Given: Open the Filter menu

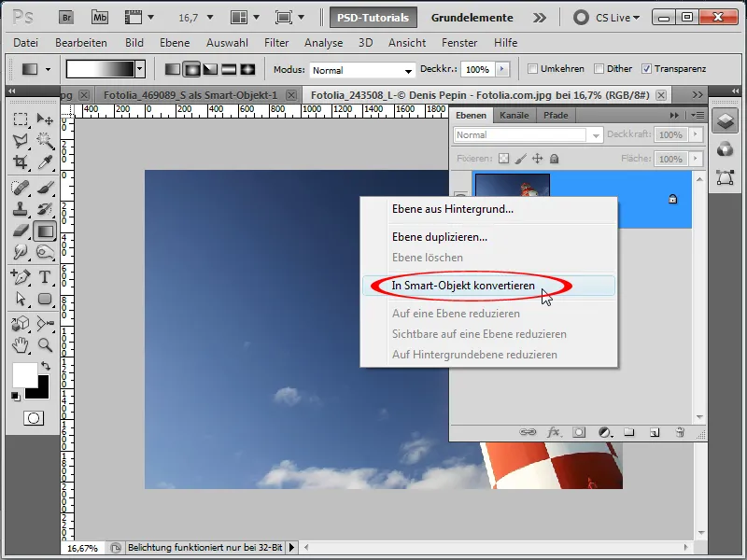Looking at the screenshot, I should 276,43.
